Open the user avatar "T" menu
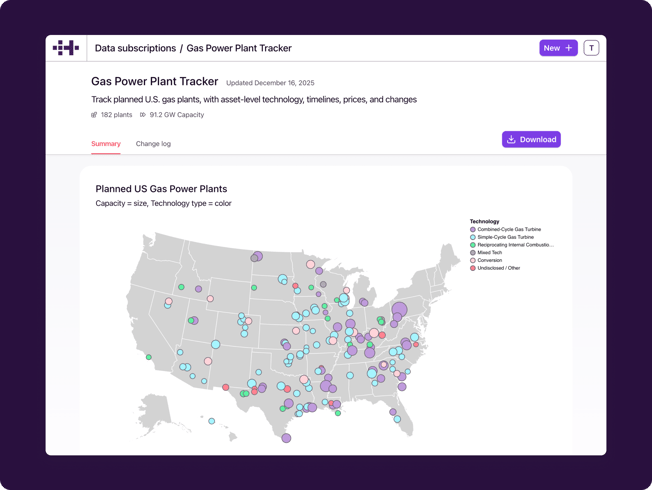The width and height of the screenshot is (652, 490). coord(591,48)
